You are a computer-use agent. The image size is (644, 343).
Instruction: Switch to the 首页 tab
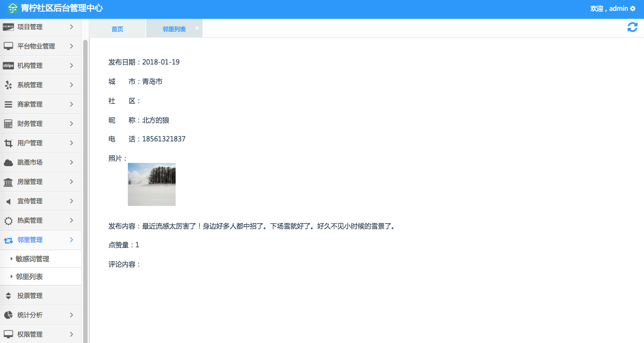pyautogui.click(x=118, y=29)
